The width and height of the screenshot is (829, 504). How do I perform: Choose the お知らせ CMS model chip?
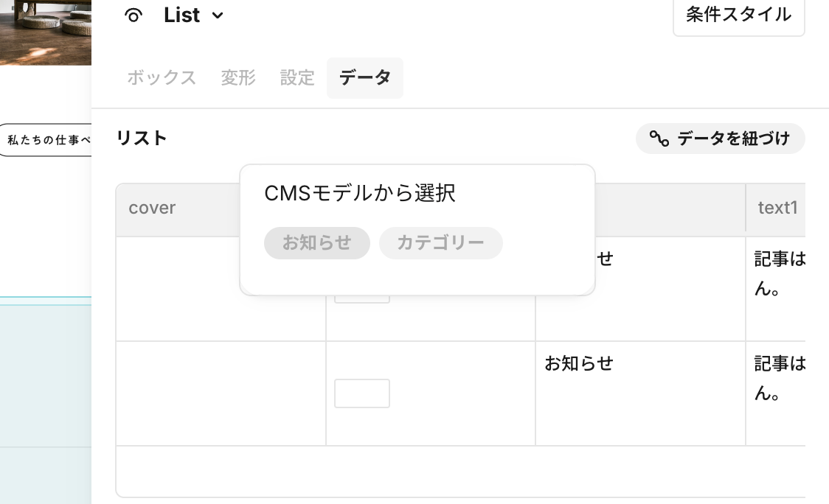click(317, 243)
